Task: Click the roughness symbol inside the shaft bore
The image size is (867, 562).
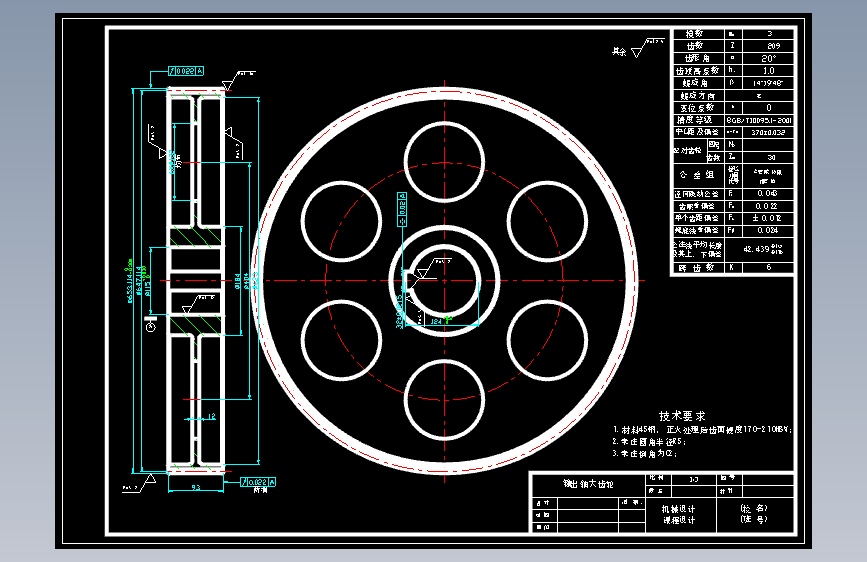Action: pyautogui.click(x=432, y=268)
